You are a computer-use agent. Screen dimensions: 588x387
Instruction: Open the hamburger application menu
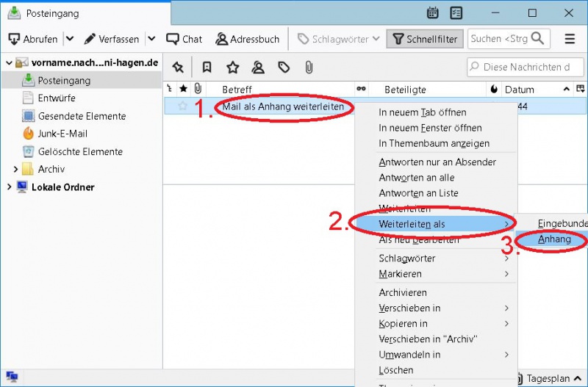570,39
